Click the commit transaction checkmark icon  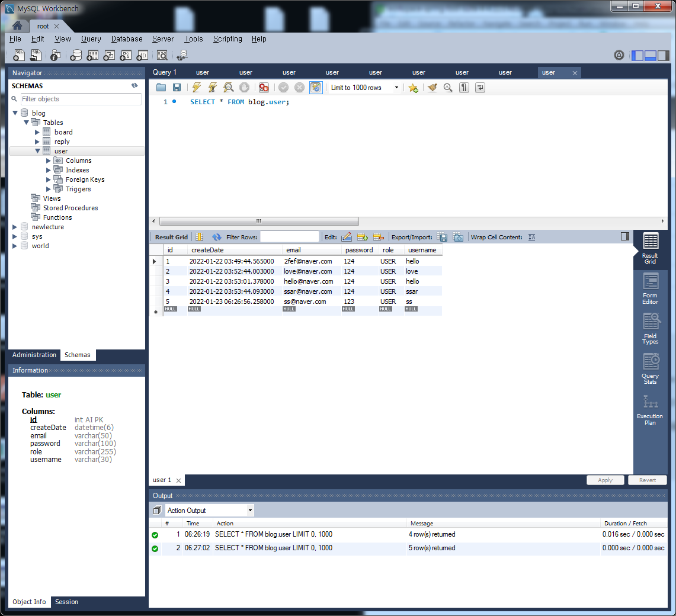click(x=283, y=88)
